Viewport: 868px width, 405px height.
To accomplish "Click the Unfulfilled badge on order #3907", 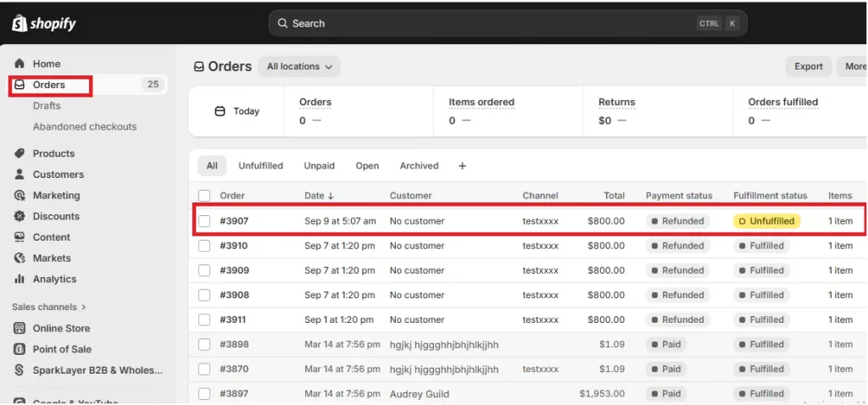I will 766,221.
